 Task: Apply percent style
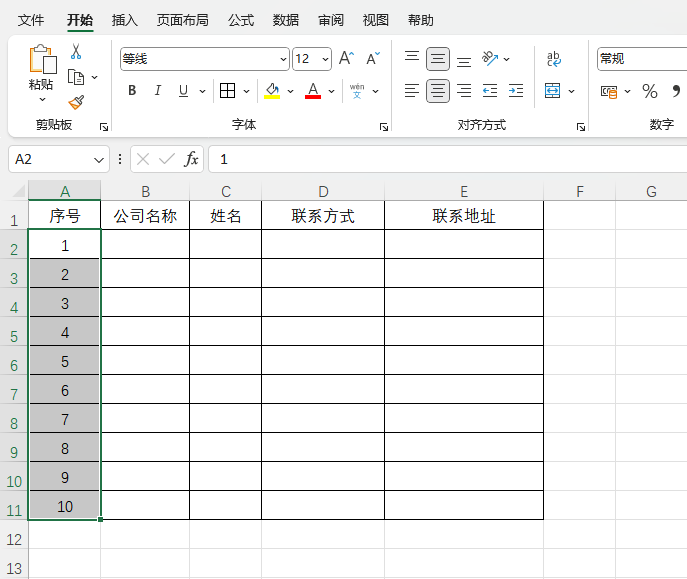coord(650,91)
